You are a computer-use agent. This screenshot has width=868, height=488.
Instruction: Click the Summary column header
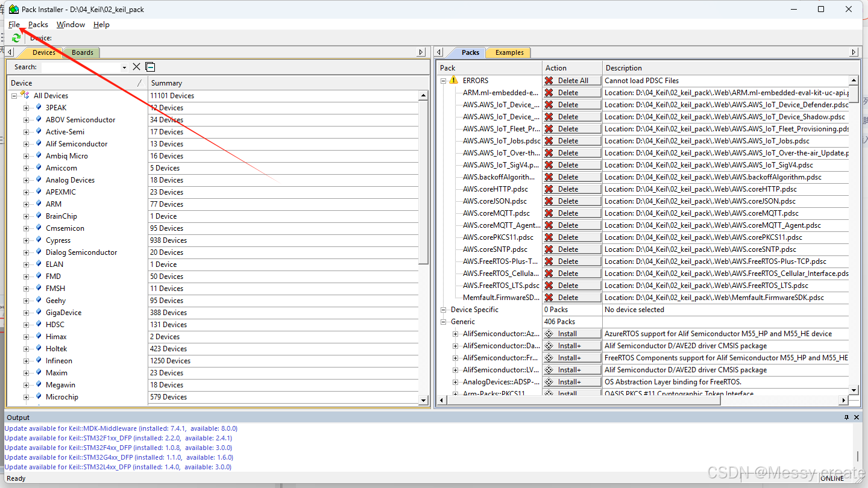283,83
